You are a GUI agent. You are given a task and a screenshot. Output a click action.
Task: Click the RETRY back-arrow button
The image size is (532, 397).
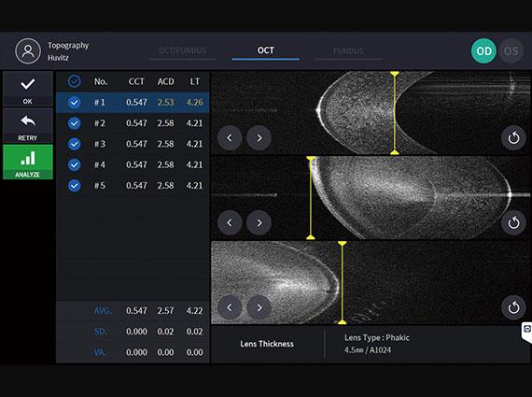pos(28,125)
